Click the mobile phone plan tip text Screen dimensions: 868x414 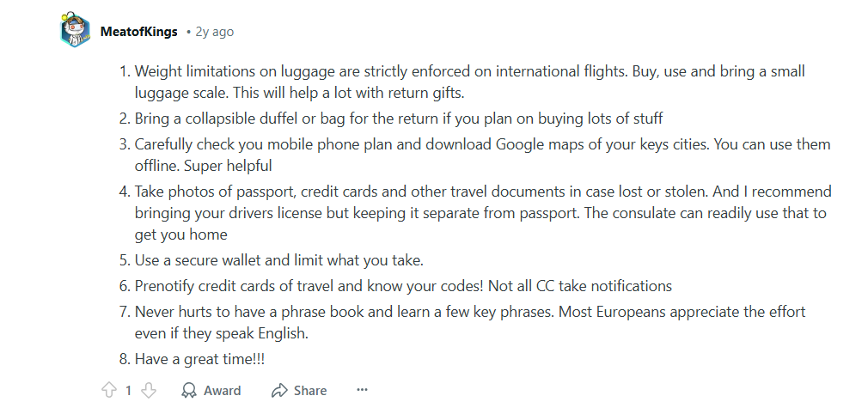click(482, 144)
